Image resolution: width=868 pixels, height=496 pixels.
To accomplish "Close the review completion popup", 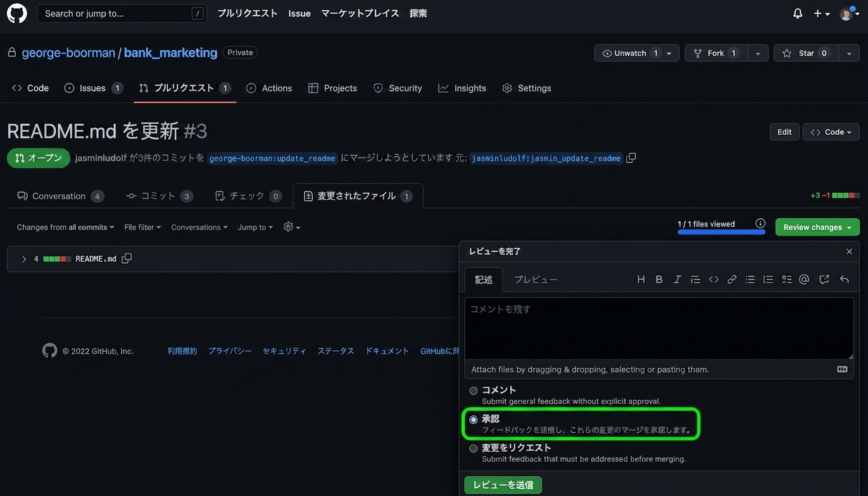I will click(x=849, y=252).
